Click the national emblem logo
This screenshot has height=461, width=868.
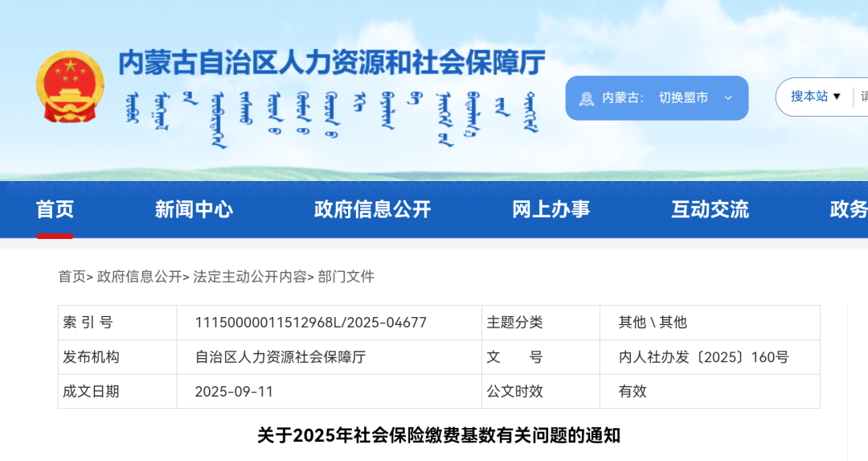pos(70,86)
